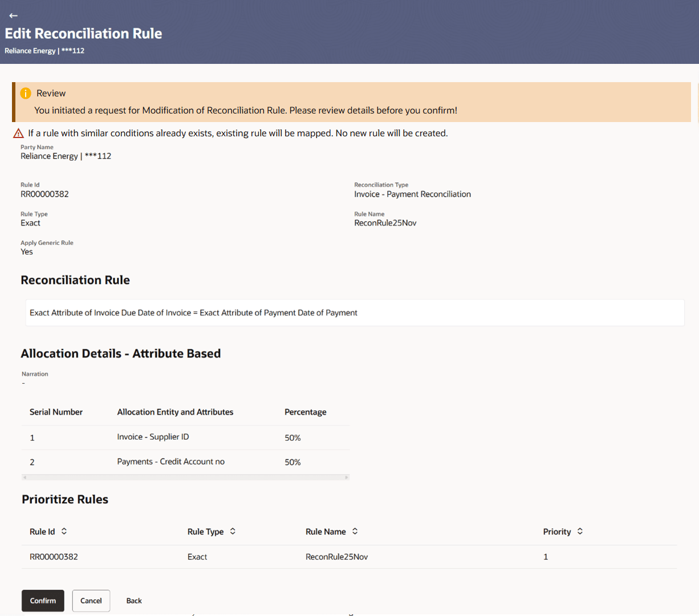The image size is (699, 616).
Task: Click Exact in Prioritize Rules row
Action: click(197, 557)
